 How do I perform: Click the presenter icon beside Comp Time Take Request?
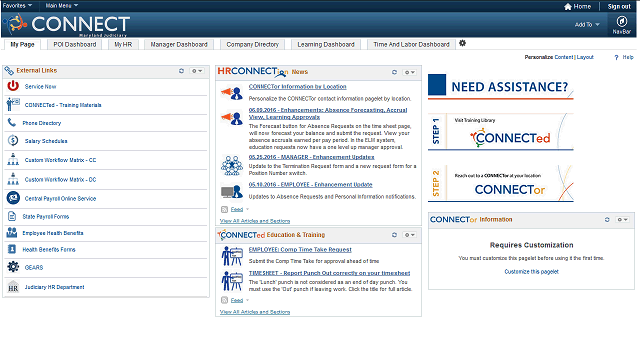click(x=232, y=256)
